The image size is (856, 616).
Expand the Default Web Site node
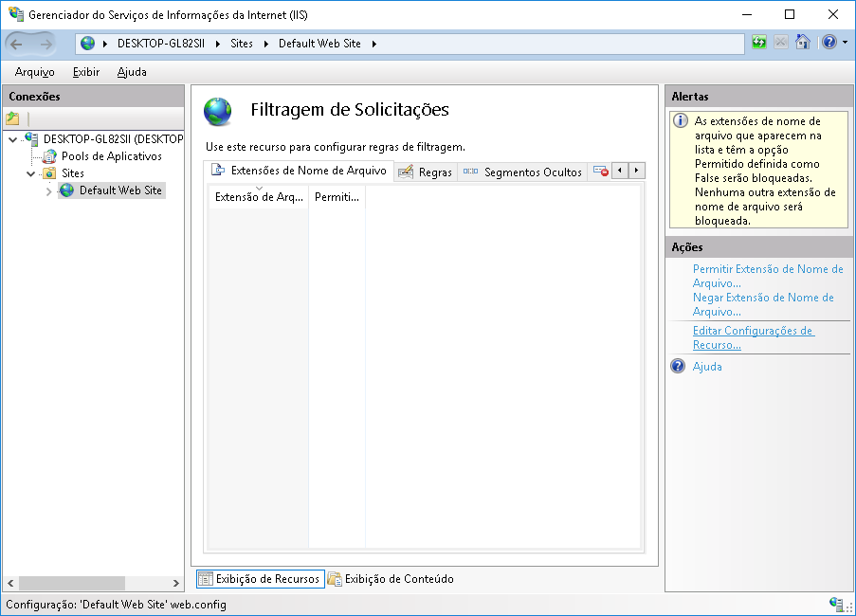[48, 191]
